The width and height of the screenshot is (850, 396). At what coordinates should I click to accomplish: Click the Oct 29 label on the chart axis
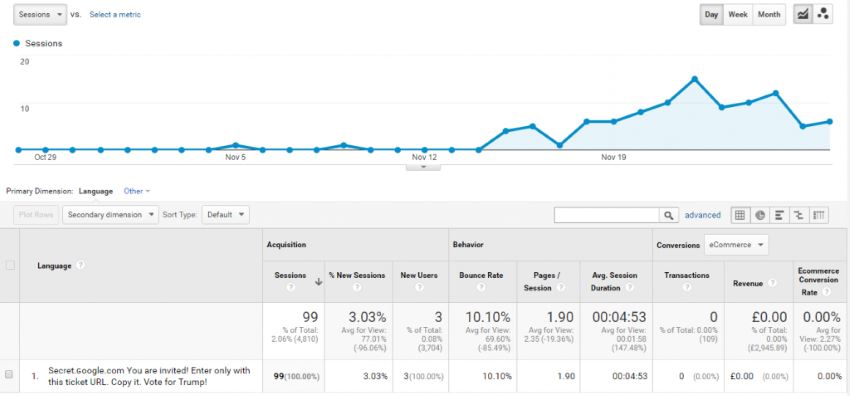(45, 157)
